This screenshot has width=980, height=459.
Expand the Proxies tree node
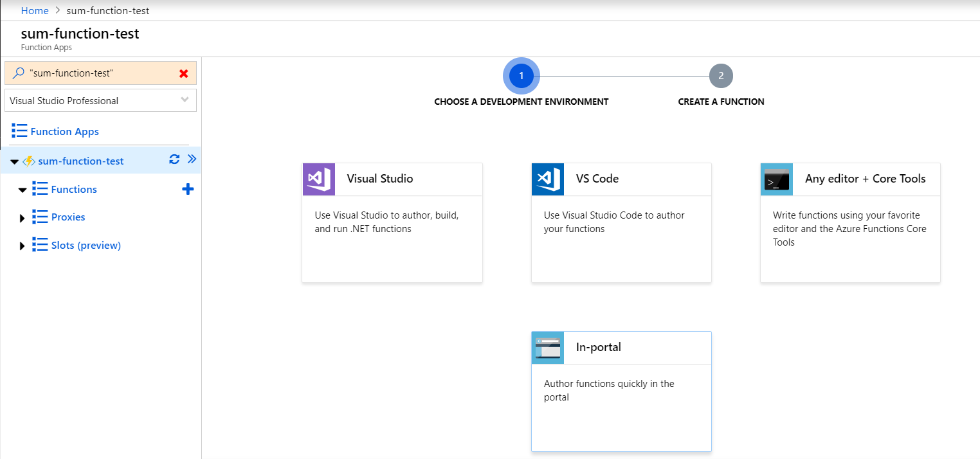[x=23, y=218]
